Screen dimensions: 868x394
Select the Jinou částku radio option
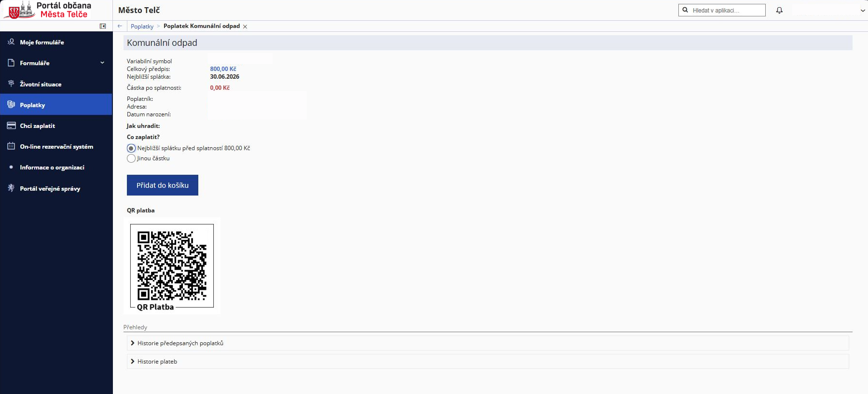coord(131,158)
